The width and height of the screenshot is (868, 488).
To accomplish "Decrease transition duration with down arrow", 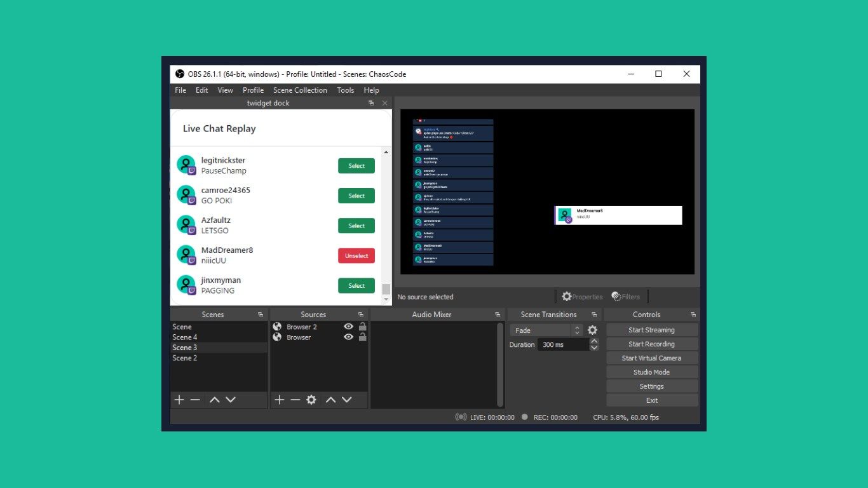I will click(594, 348).
